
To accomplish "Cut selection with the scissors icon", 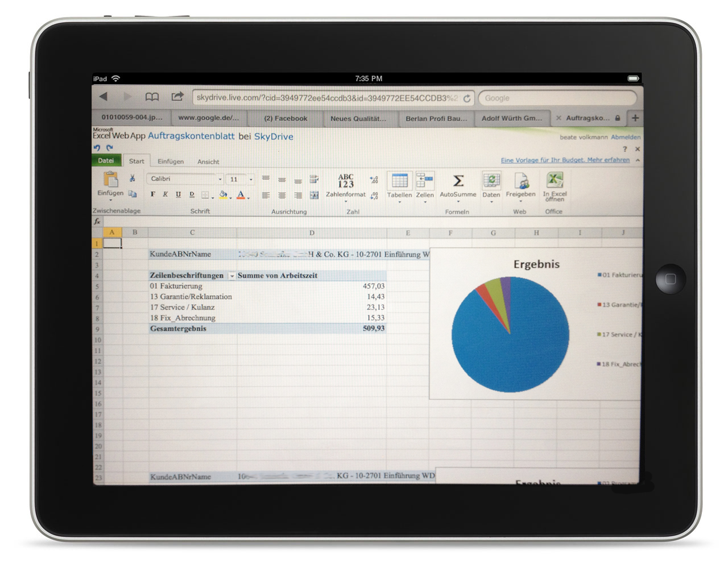I will click(132, 178).
